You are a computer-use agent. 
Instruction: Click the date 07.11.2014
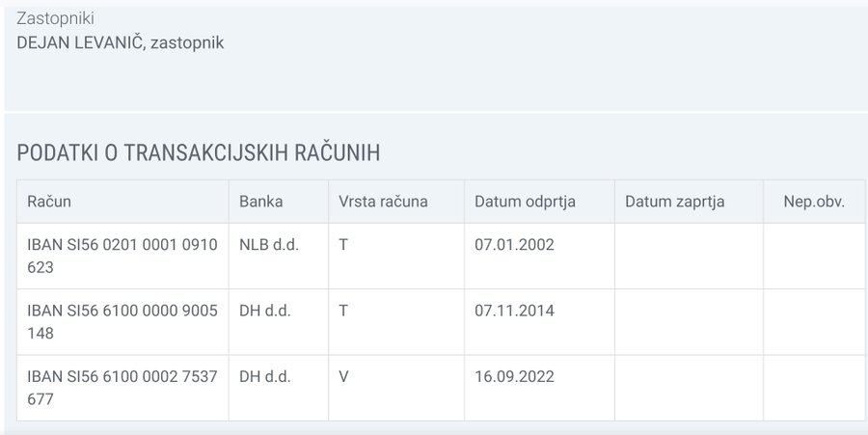point(514,311)
